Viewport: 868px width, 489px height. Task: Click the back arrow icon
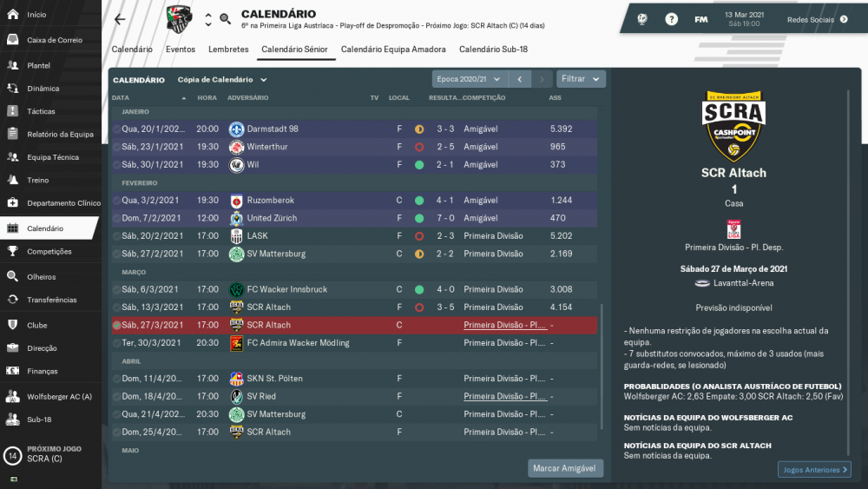[x=120, y=19]
